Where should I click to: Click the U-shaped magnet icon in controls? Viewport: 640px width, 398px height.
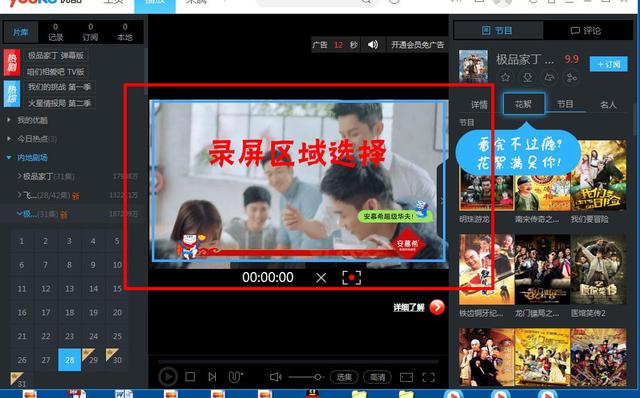point(235,376)
